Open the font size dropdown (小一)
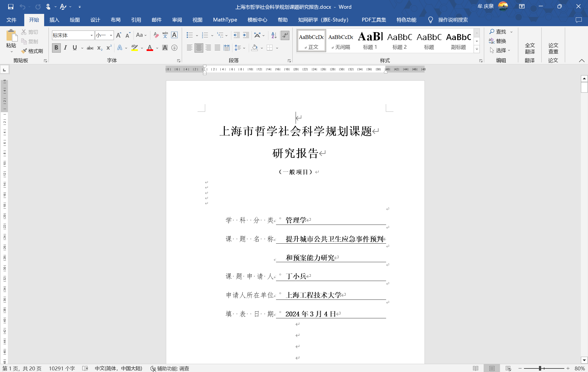 [111, 35]
